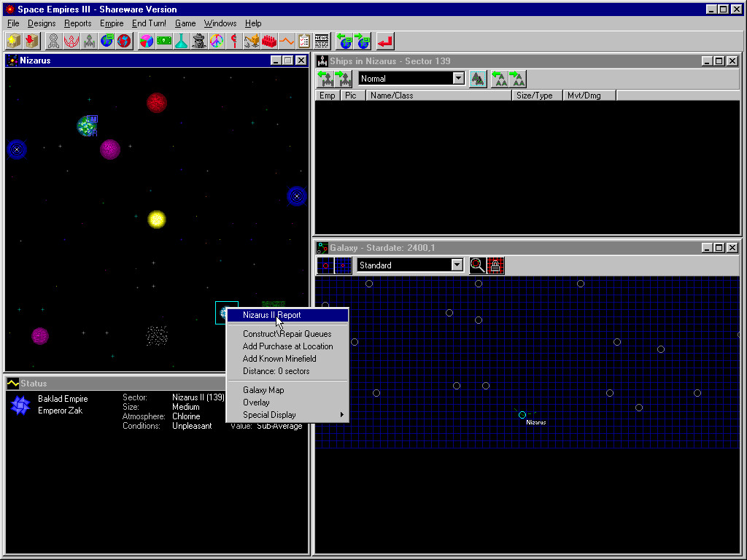Click the red padlock grid icon
Image resolution: width=747 pixels, height=560 pixels.
pos(495,265)
